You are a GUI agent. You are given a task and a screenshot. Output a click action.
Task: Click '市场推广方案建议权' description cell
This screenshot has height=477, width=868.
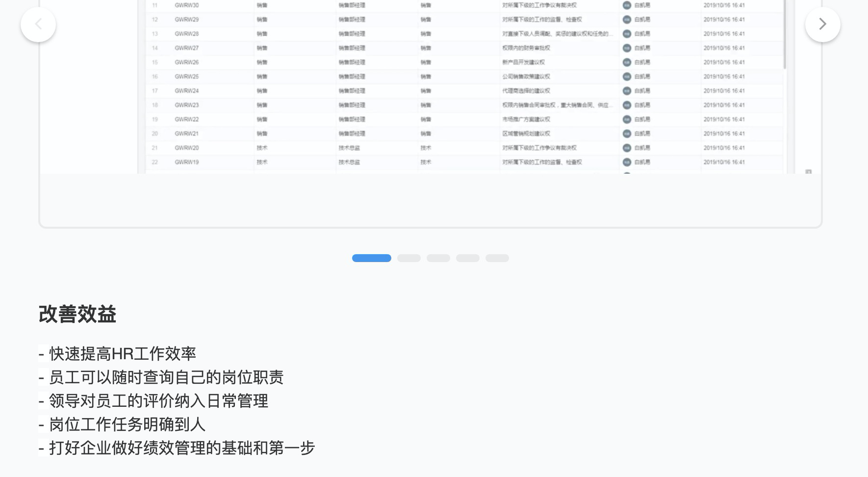point(526,119)
